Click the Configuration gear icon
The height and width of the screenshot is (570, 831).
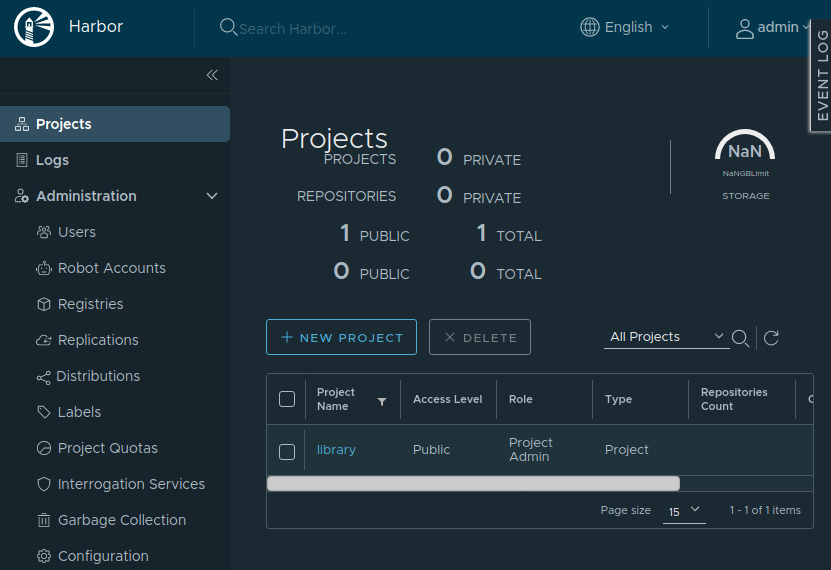(44, 556)
